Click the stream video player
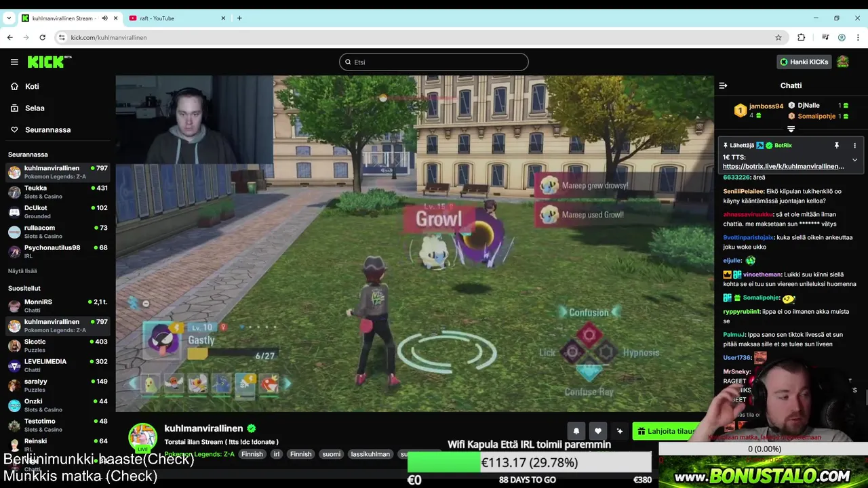868x488 pixels. (x=414, y=243)
